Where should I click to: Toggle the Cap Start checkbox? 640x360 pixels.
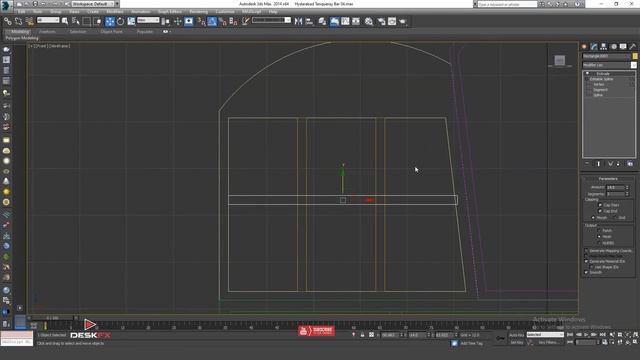[x=600, y=205]
